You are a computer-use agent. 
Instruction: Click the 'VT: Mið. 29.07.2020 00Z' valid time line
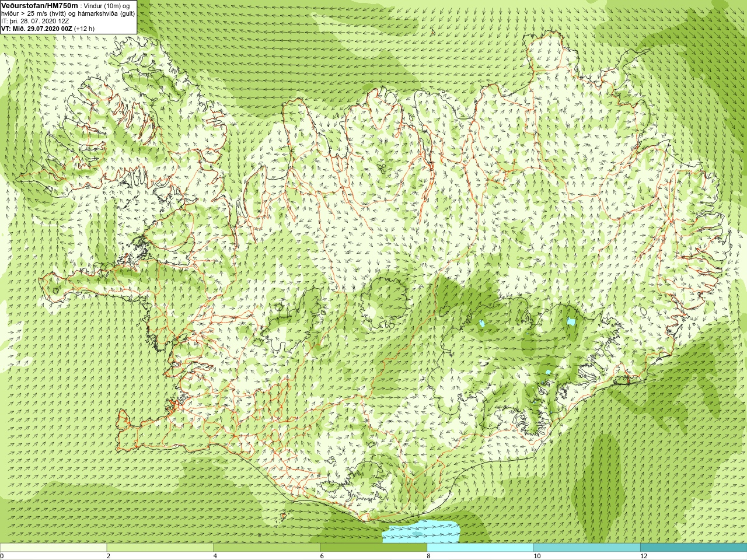coord(48,28)
